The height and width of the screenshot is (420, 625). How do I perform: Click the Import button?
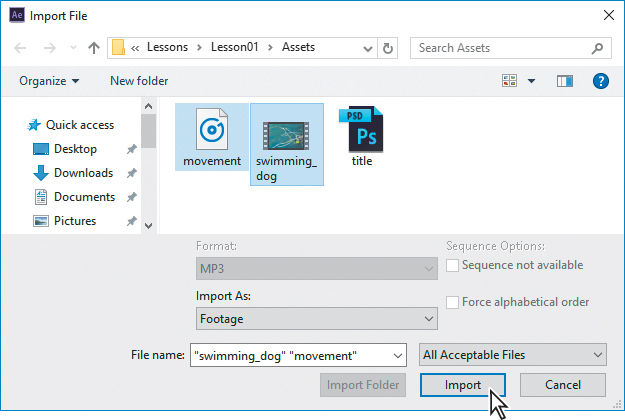tap(462, 385)
